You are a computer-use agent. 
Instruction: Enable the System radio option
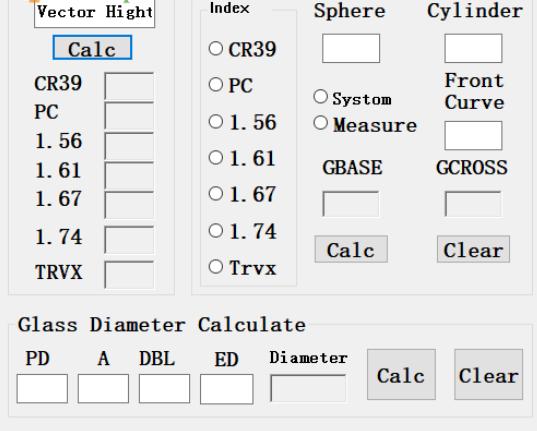[x=321, y=97]
